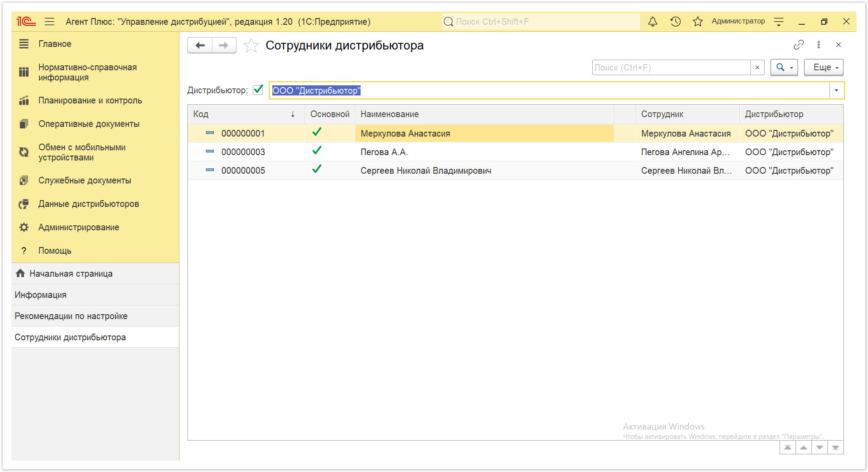The height and width of the screenshot is (472, 868).
Task: Open Служебные документы section
Action: pos(95,180)
